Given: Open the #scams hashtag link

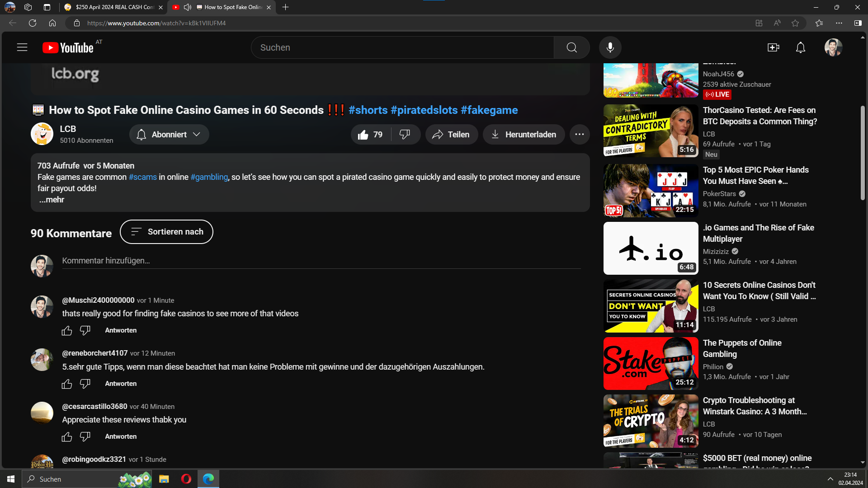Looking at the screenshot, I should pos(143,177).
